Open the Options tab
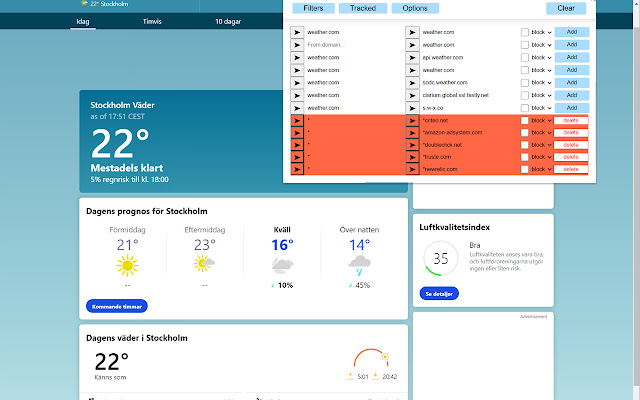 pyautogui.click(x=414, y=8)
